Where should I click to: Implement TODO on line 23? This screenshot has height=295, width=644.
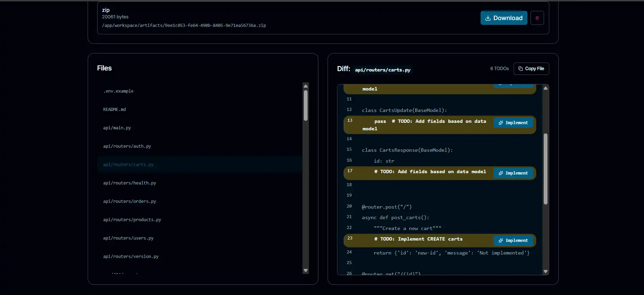coord(513,241)
